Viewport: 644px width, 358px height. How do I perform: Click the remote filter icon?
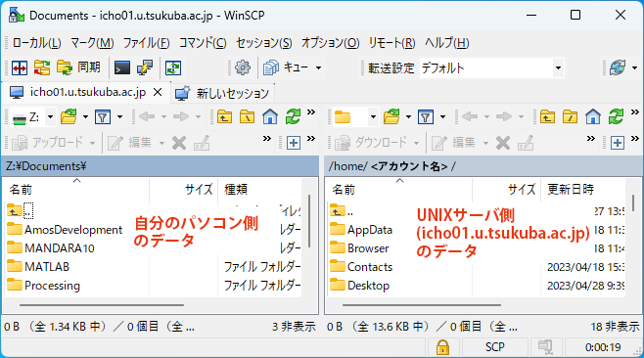pyautogui.click(x=426, y=117)
